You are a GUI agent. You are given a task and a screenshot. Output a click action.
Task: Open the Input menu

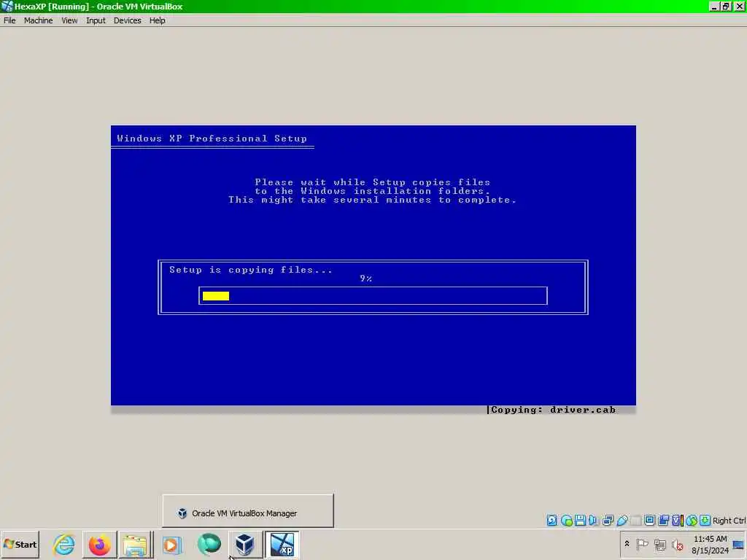(96, 20)
